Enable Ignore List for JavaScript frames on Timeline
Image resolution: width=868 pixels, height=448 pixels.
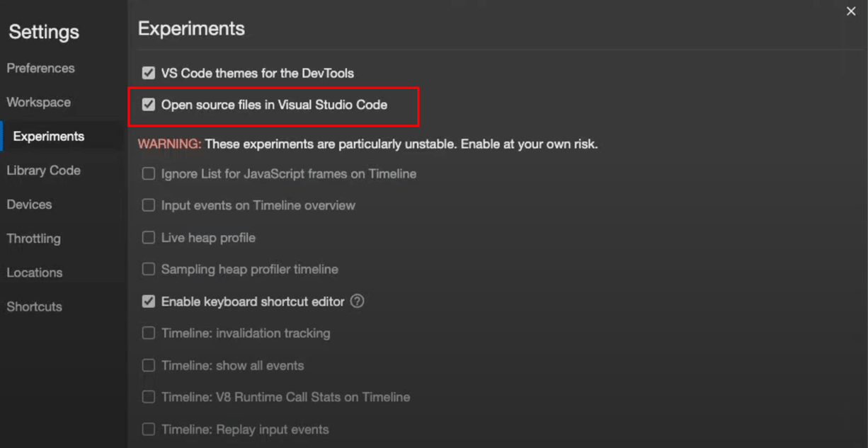coord(149,173)
